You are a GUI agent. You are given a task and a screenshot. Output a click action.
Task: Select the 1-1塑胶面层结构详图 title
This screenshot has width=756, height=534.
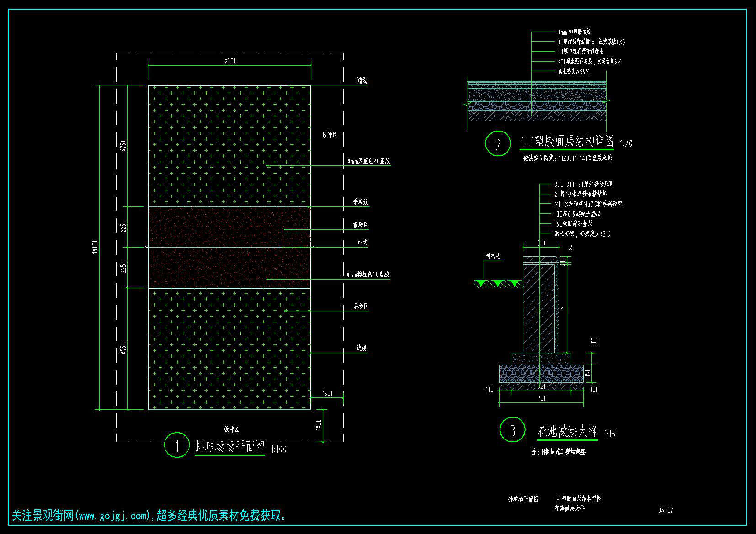(x=567, y=142)
